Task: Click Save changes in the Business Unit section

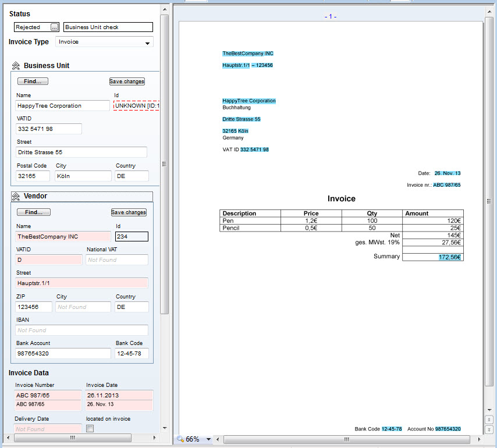Action: tap(127, 81)
